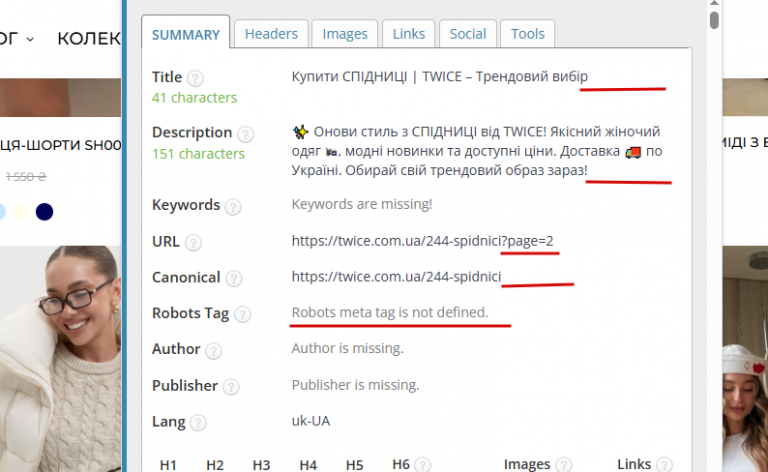The width and height of the screenshot is (768, 472).
Task: Select the Social tab
Action: point(468,34)
